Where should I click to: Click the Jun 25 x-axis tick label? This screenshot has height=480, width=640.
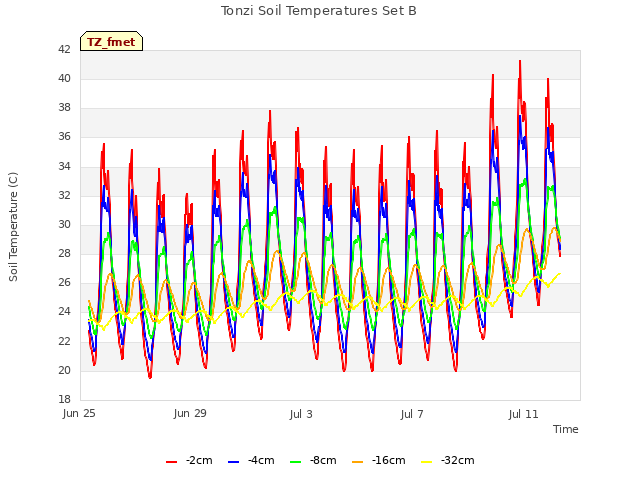pos(79,413)
